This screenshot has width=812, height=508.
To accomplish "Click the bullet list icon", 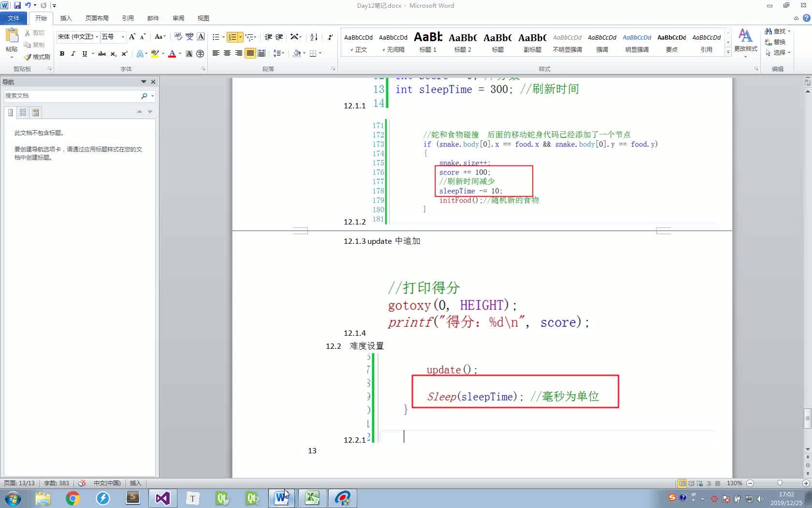I will [216, 37].
